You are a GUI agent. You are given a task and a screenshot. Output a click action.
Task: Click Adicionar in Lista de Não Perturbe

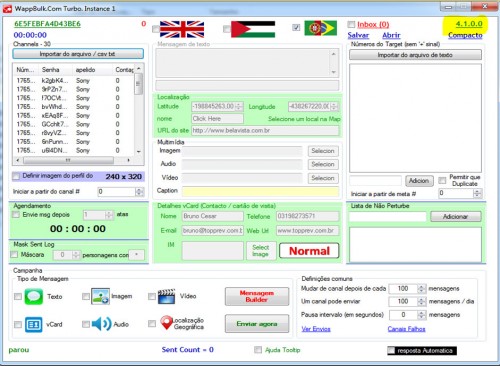click(456, 217)
